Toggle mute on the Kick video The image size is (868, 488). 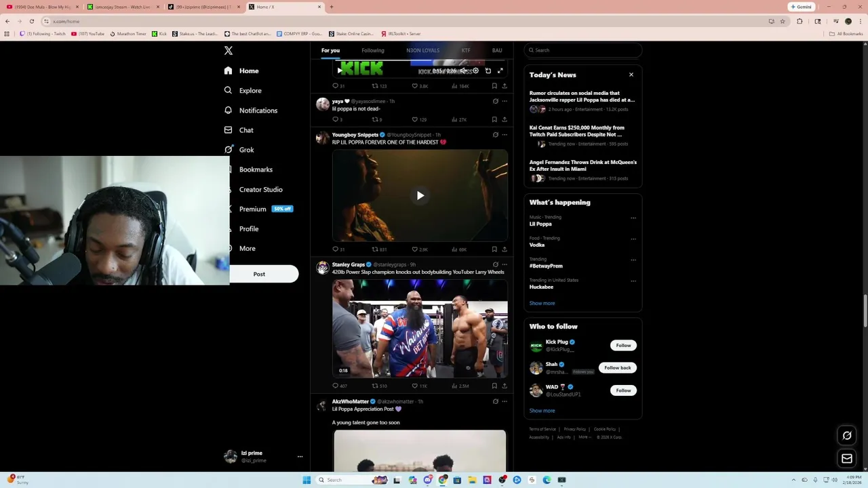tap(464, 70)
